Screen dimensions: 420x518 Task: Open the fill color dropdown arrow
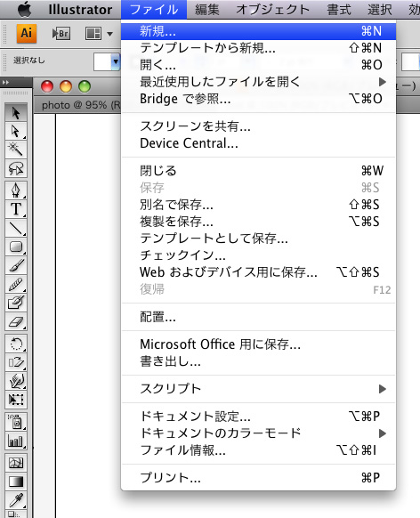point(116,61)
